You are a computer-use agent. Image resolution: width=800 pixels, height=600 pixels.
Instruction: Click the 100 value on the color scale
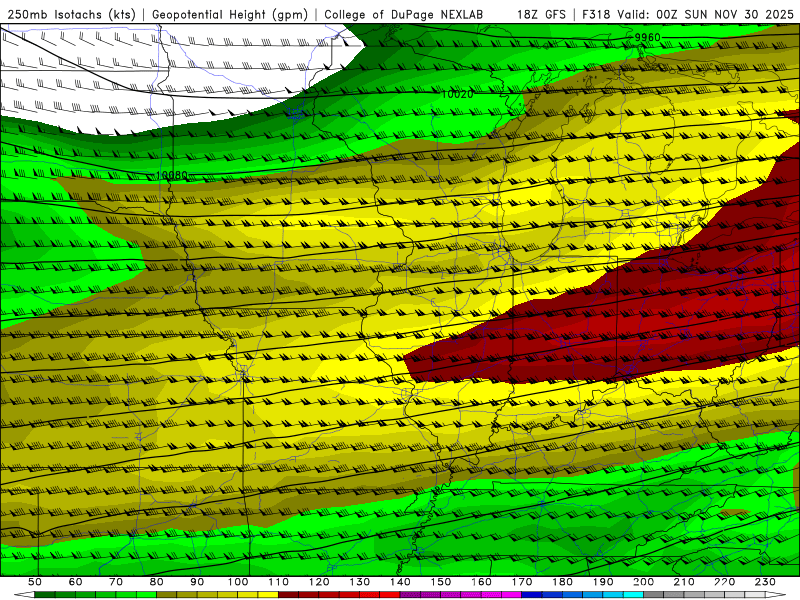click(x=238, y=582)
